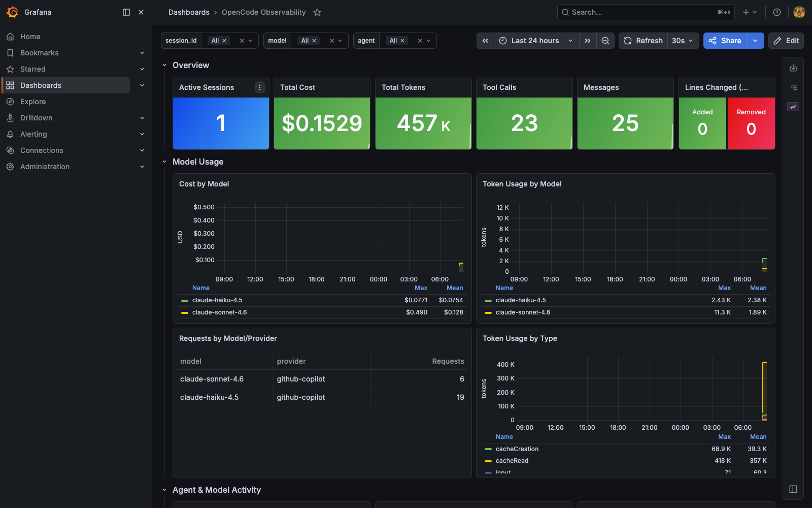Open Drilldown in the sidebar

click(36, 118)
